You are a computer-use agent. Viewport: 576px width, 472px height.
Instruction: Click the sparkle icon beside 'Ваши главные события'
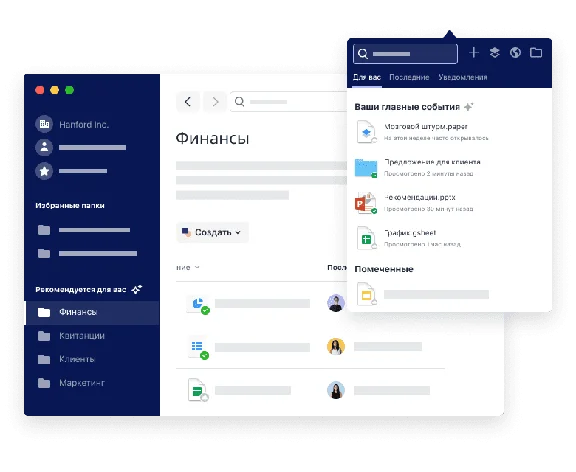pyautogui.click(x=468, y=107)
